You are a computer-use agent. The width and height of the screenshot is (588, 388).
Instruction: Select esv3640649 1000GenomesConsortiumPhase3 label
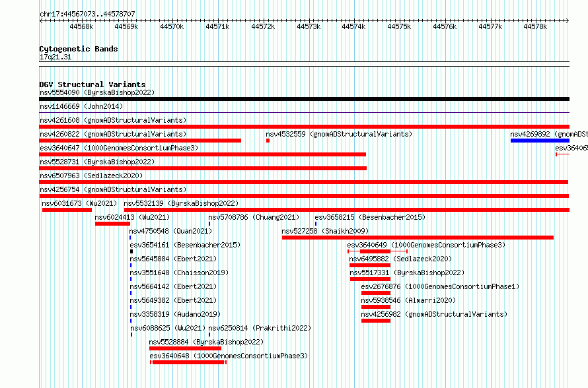tap(426, 245)
